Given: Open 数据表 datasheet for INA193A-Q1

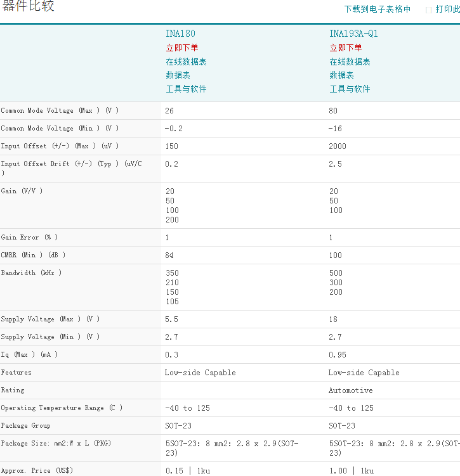Looking at the screenshot, I should pos(341,75).
